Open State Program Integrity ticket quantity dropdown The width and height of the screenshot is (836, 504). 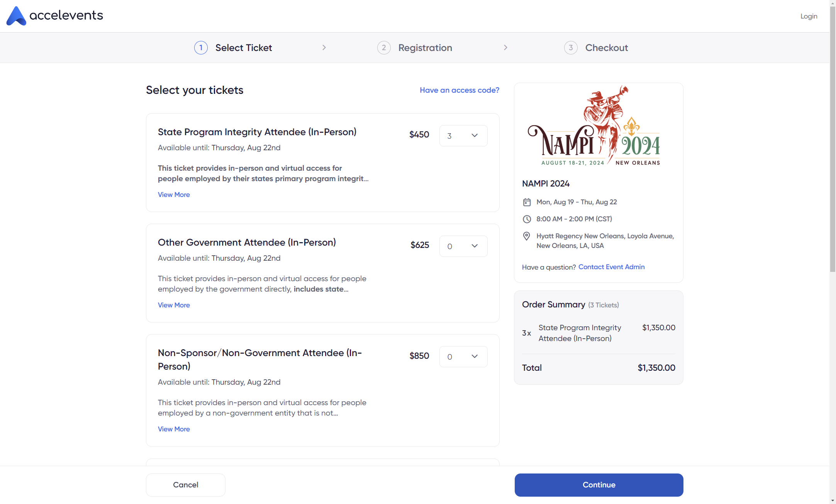tap(463, 136)
